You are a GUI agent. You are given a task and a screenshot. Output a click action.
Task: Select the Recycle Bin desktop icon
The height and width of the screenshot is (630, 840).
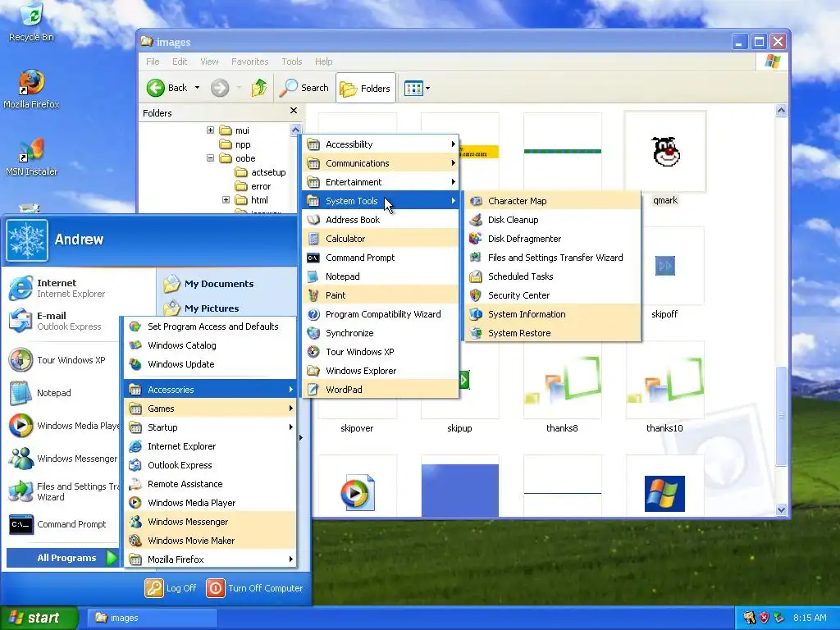tap(31, 22)
